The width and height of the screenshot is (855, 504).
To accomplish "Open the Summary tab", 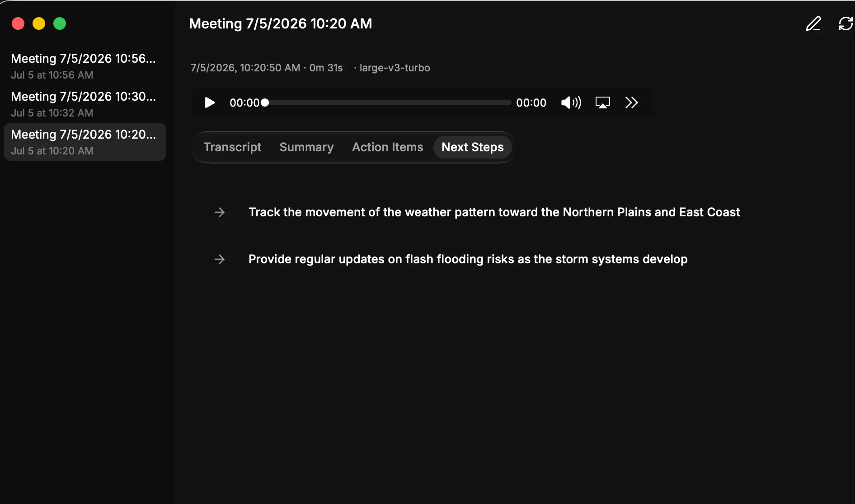I will point(306,147).
